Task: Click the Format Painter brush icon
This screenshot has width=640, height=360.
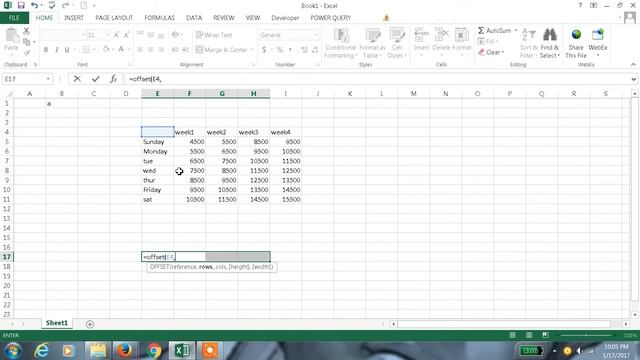Action: point(27,53)
